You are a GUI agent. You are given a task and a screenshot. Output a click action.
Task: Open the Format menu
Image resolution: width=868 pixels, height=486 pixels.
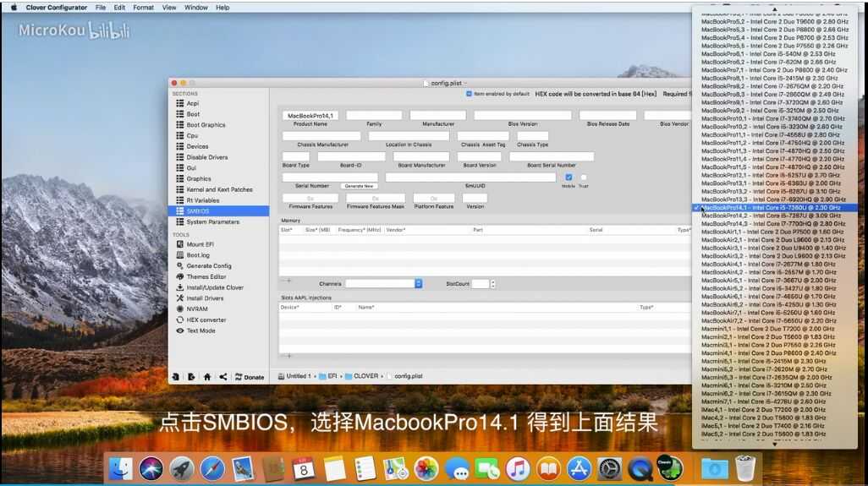143,8
